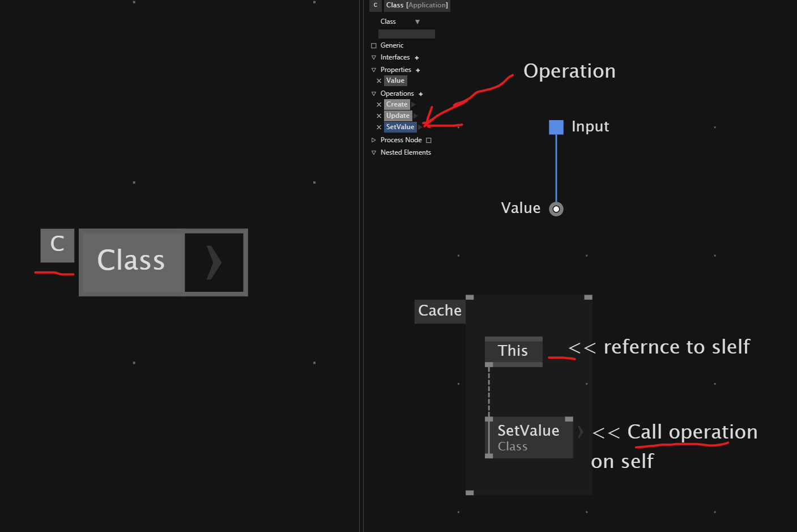Expand the Process Node section
Screen dimensions: 797x532
pyautogui.click(x=374, y=140)
